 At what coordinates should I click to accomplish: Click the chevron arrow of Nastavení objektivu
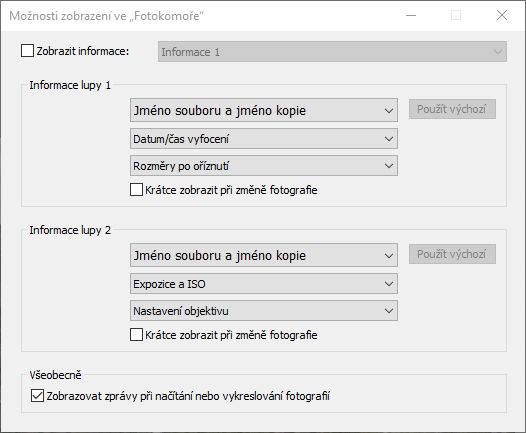pos(389,311)
